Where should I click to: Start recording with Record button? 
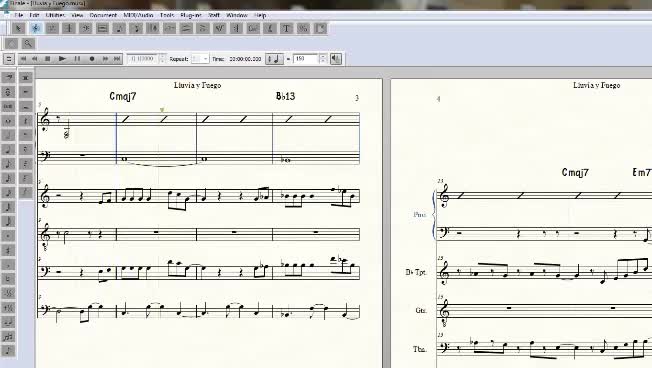coord(92,59)
